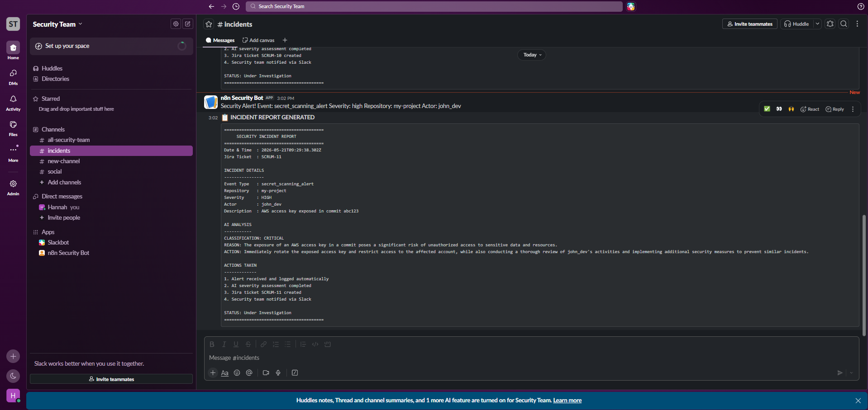The image size is (868, 410).
Task: Open the Today date jump dropdown
Action: pos(532,55)
